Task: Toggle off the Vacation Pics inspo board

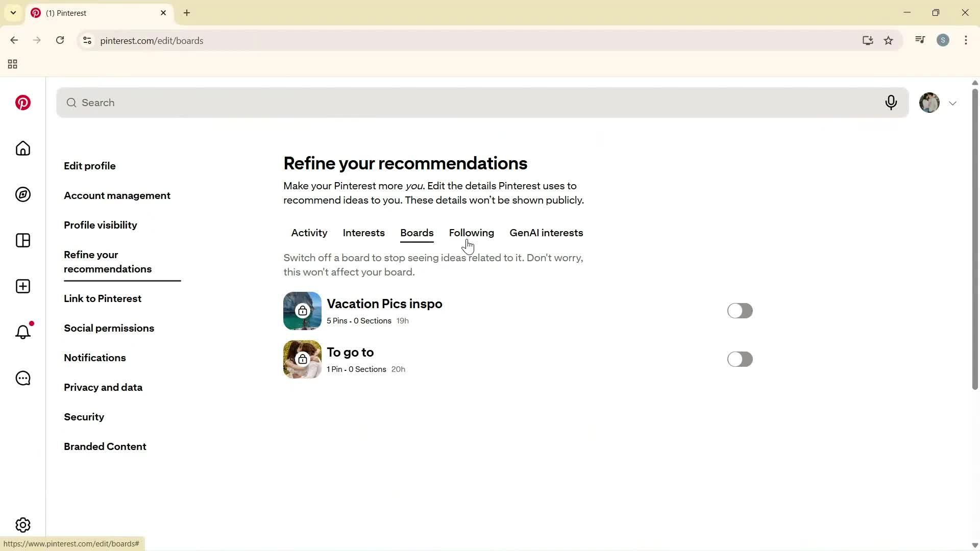Action: click(x=740, y=311)
